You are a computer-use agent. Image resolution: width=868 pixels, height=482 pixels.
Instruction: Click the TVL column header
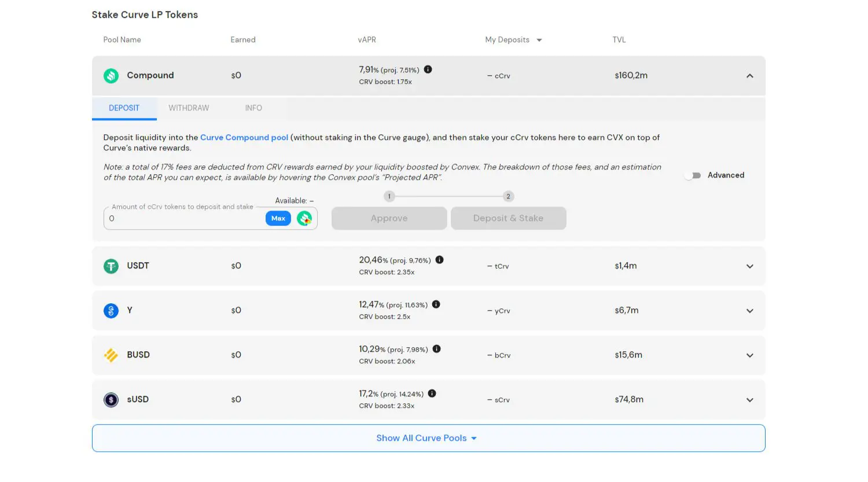[619, 40]
